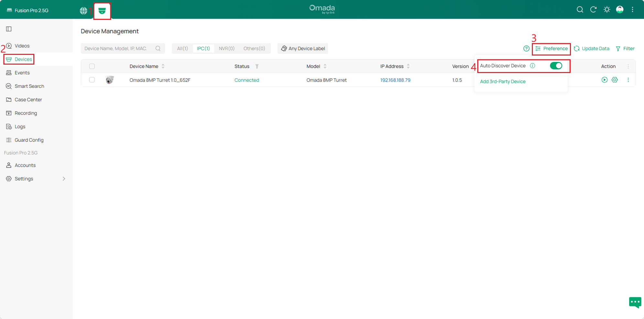
Task: Play live view for Omada 8MP Turret
Action: pyautogui.click(x=604, y=80)
